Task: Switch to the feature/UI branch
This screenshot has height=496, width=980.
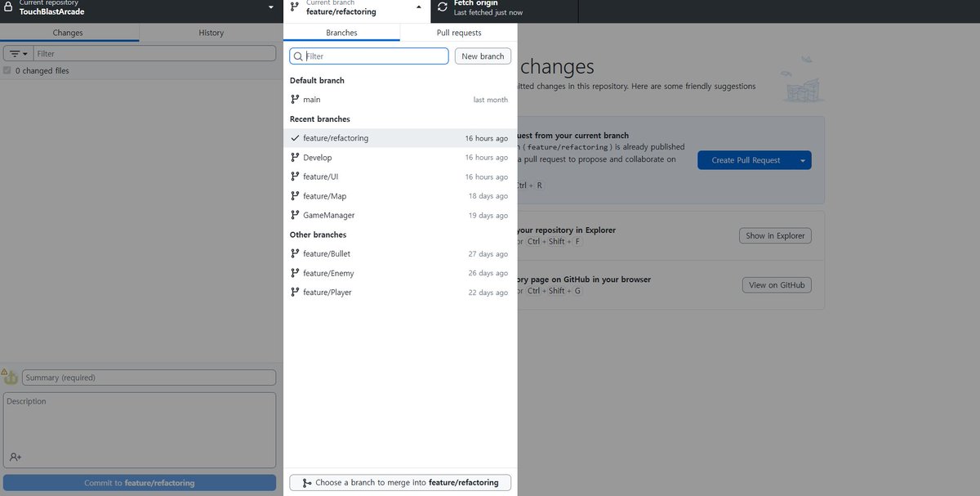Action: click(x=400, y=177)
